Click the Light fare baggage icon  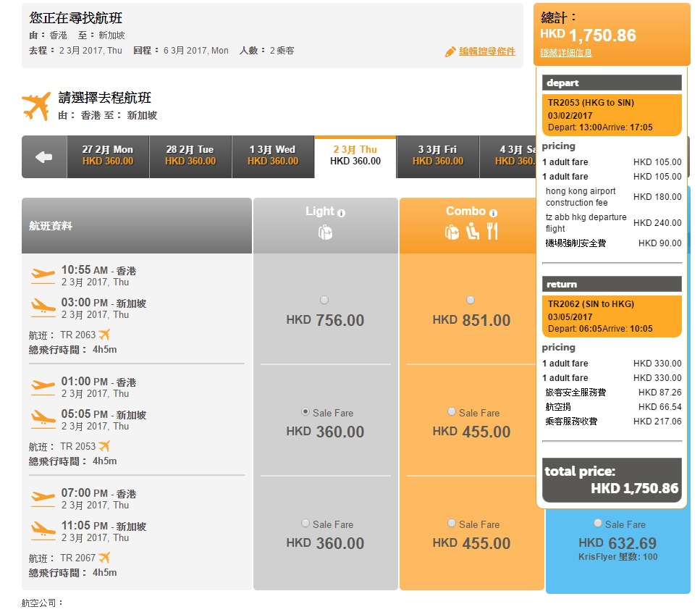tap(326, 232)
